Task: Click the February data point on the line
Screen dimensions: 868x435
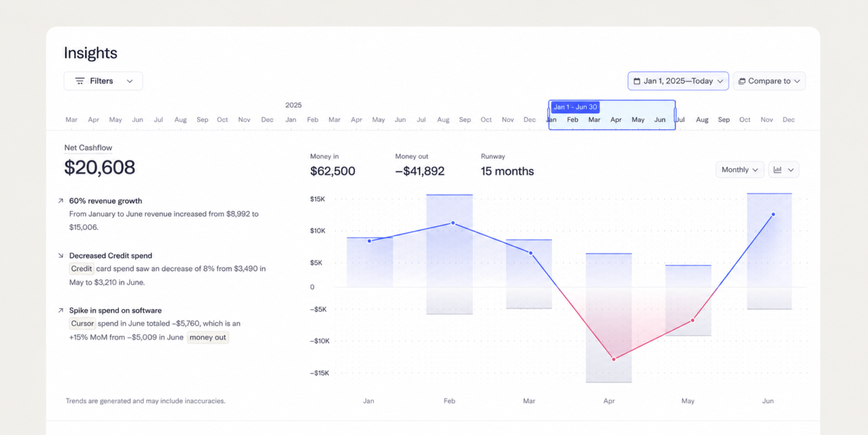Action: (x=453, y=223)
